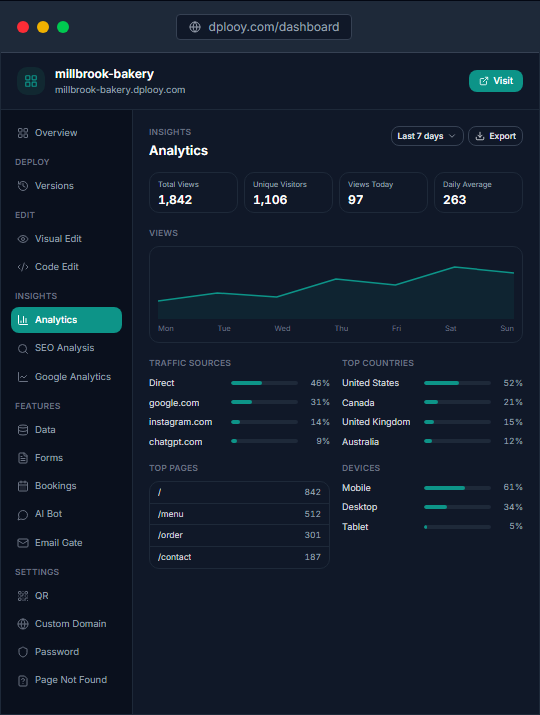Click the Mobile devices progress bar
Screen dimensions: 540x715
pos(457,488)
